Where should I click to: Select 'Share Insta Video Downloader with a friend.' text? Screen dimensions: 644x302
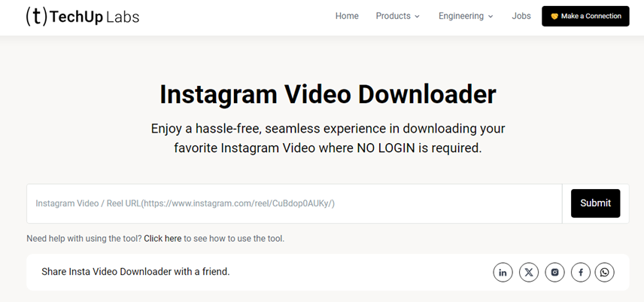click(x=135, y=272)
